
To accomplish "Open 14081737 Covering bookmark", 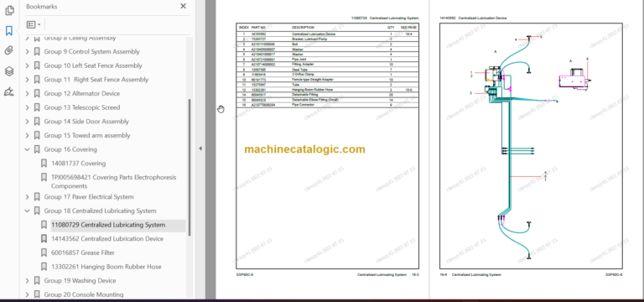I will pos(78,164).
